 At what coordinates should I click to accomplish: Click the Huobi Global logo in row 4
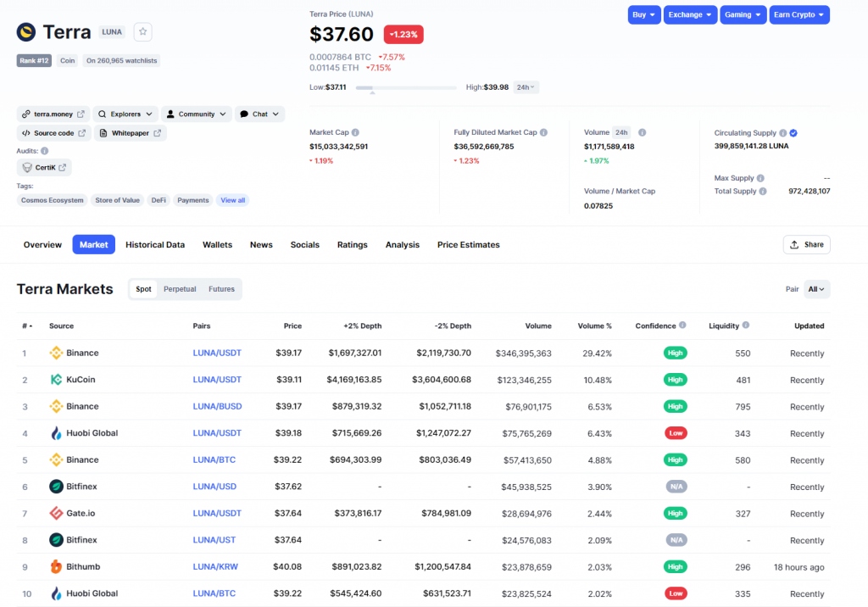pyautogui.click(x=56, y=433)
